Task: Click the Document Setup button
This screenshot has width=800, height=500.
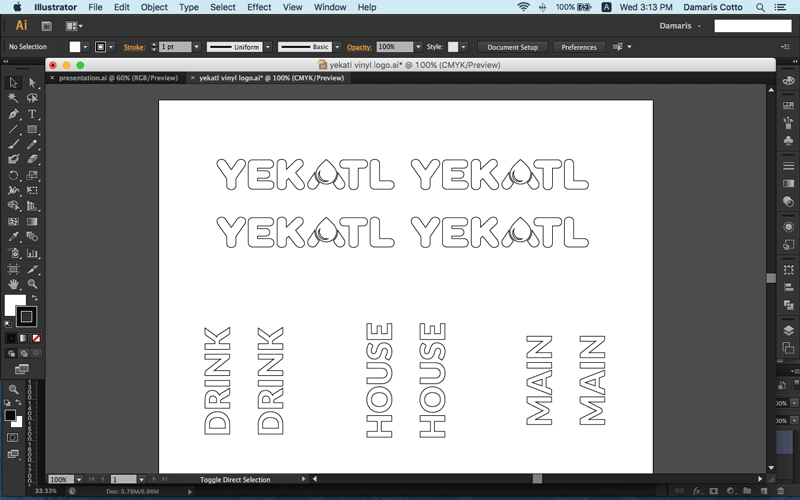Action: pyautogui.click(x=512, y=47)
